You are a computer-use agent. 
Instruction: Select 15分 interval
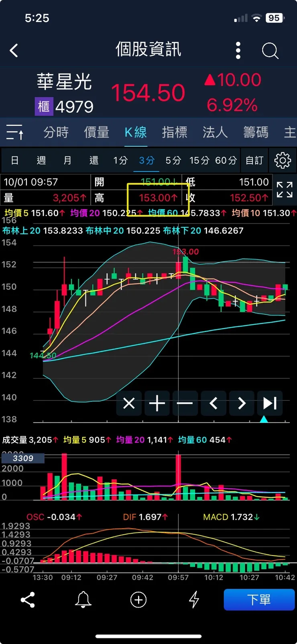tap(199, 160)
